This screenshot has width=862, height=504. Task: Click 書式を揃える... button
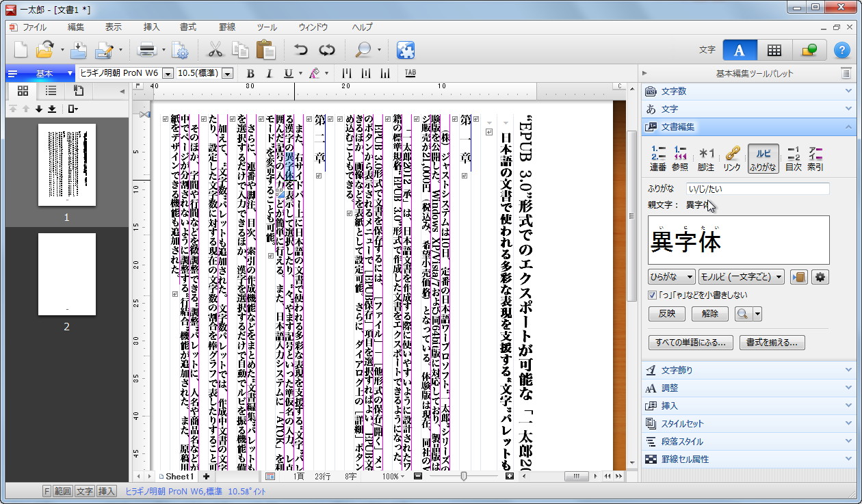(x=772, y=343)
